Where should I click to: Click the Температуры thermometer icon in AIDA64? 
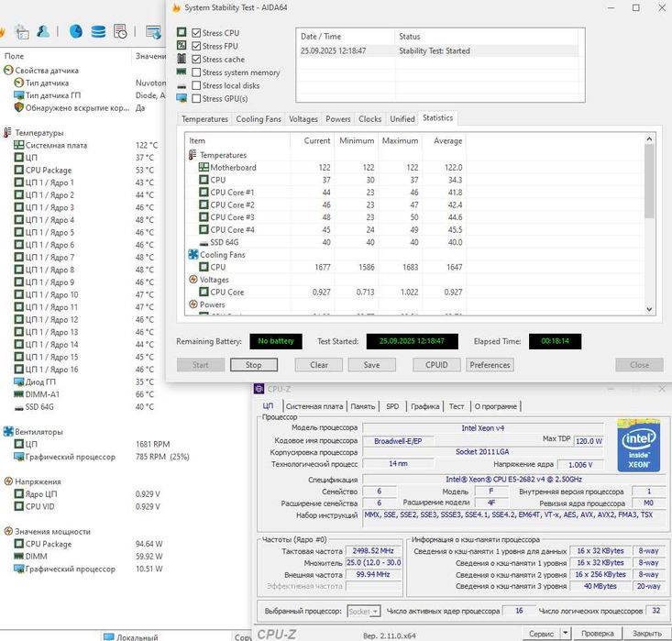click(x=6, y=132)
